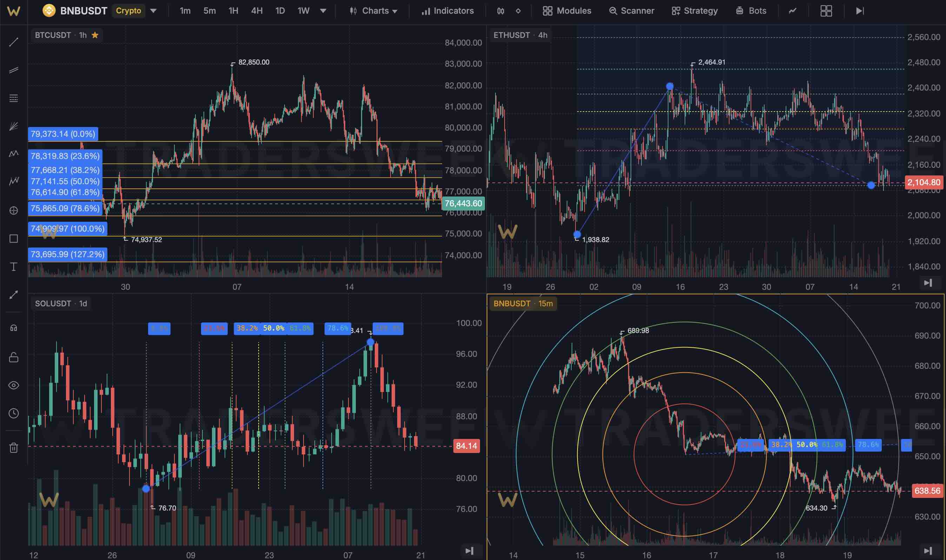Open the Bots menu
This screenshot has width=946, height=560.
(751, 11)
